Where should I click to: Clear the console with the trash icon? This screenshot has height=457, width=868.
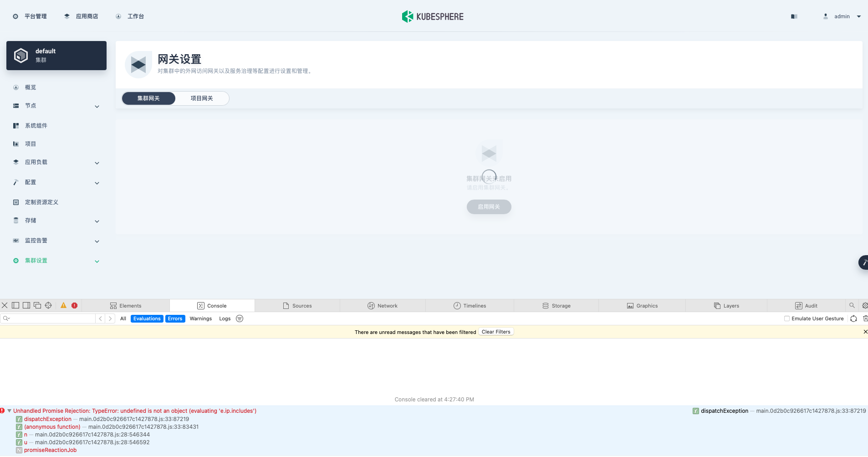(x=865, y=318)
